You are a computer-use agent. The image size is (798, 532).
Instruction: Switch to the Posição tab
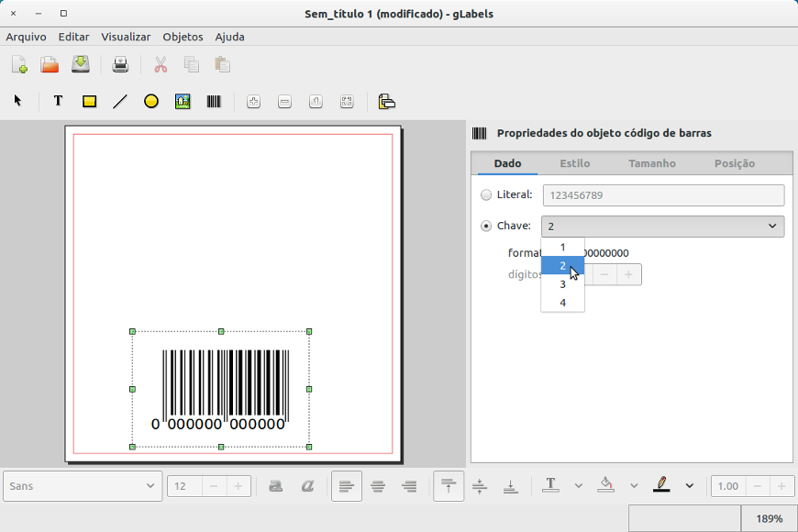pyautogui.click(x=735, y=163)
